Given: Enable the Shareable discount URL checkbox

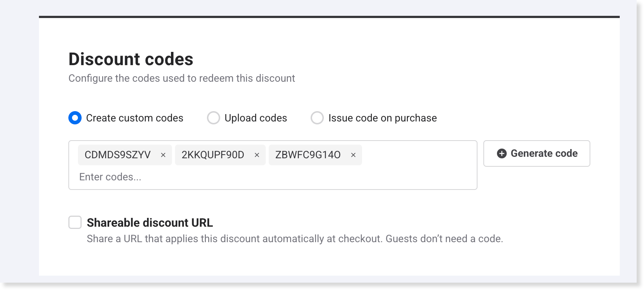Looking at the screenshot, I should point(75,222).
